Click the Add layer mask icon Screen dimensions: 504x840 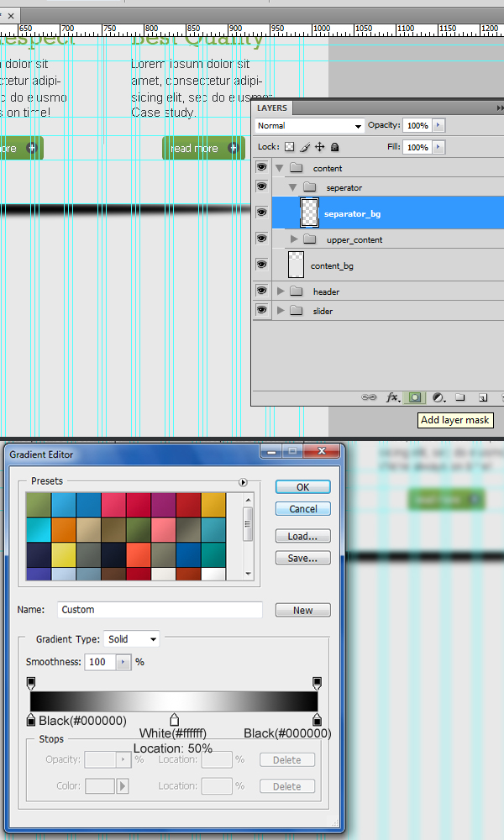click(x=415, y=397)
